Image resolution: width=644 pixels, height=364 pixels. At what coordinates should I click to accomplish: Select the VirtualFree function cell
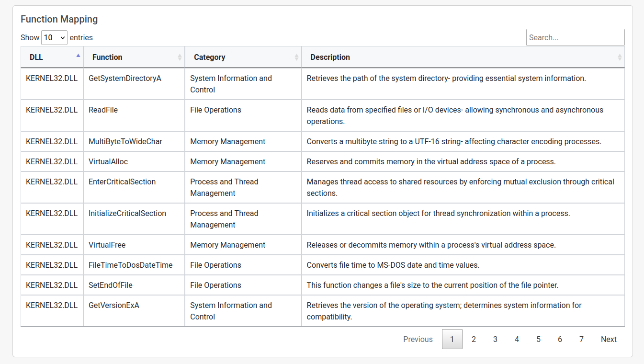(134, 245)
